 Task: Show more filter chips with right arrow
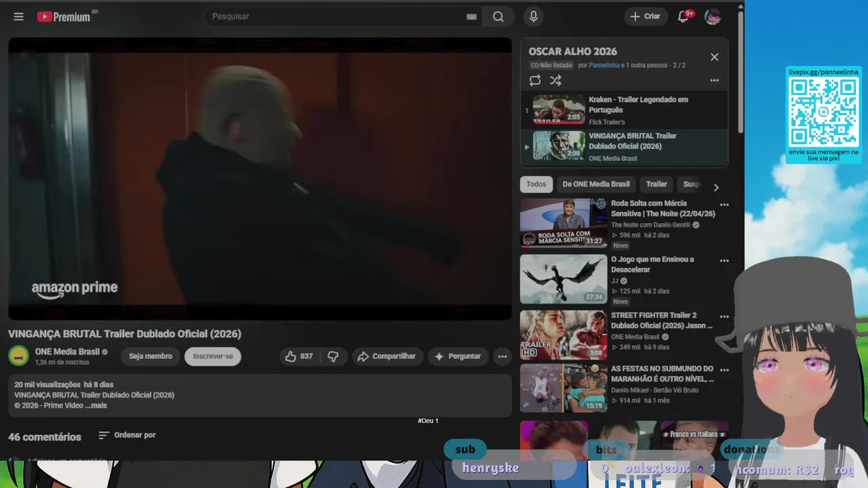click(715, 187)
